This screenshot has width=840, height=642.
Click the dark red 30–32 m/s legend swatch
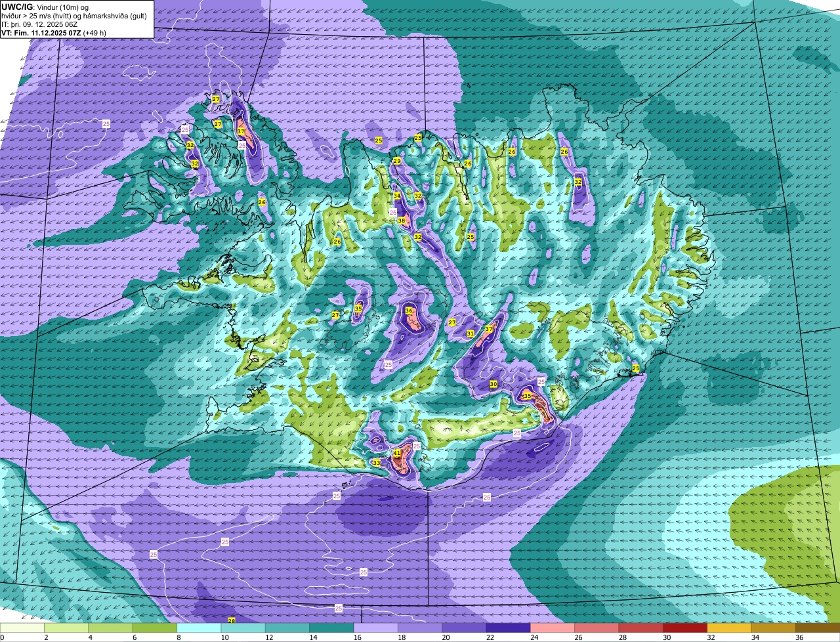pos(685,628)
